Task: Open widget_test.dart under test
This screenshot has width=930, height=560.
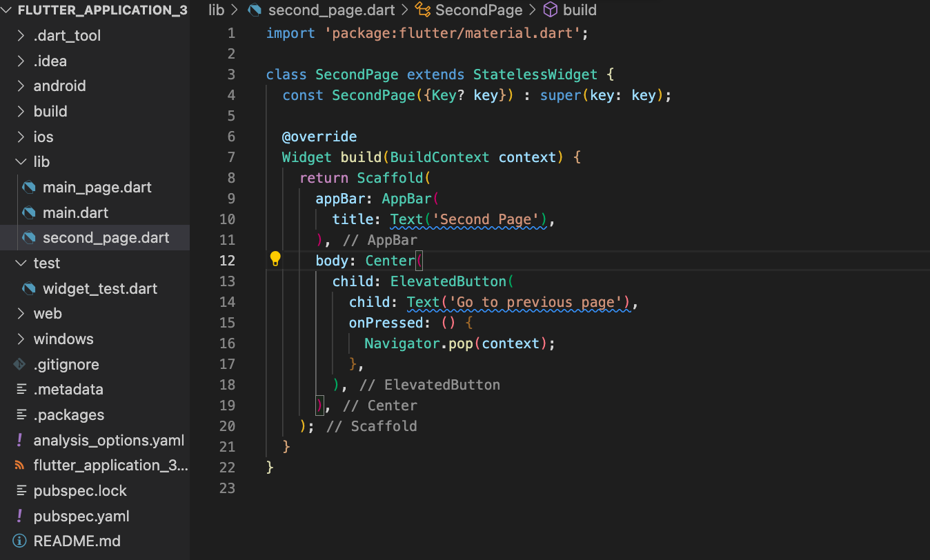Action: (x=100, y=288)
